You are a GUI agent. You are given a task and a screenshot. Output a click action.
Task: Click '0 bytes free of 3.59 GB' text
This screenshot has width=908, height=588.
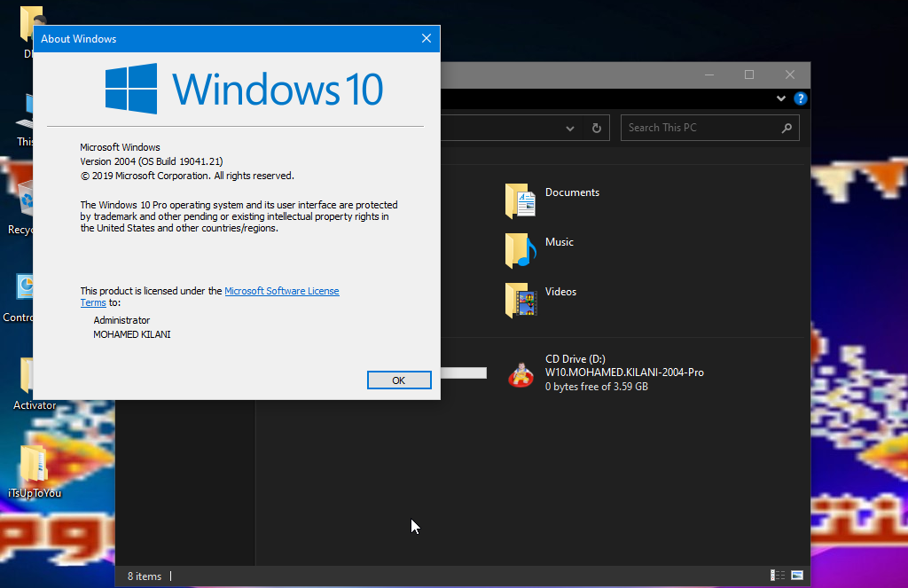tap(597, 387)
